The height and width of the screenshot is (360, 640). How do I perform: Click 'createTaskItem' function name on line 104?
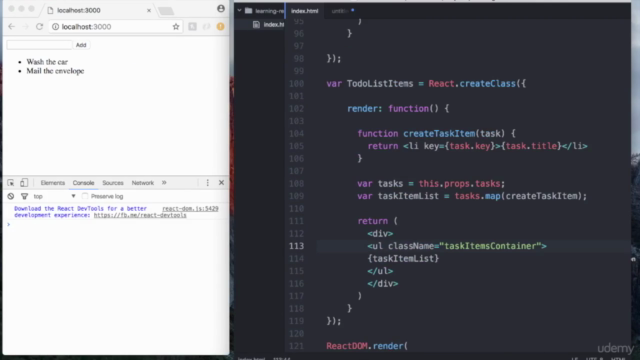tap(439, 133)
